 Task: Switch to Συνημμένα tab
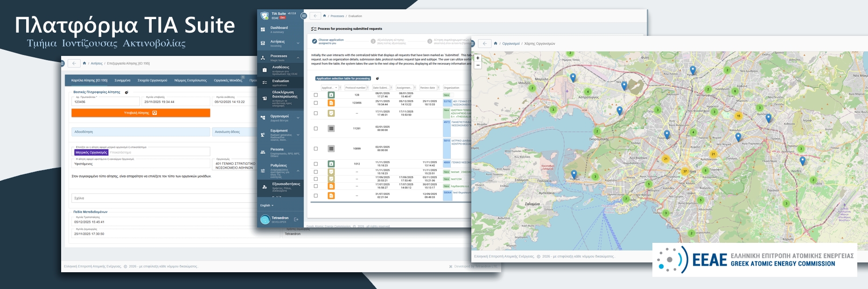[123, 80]
